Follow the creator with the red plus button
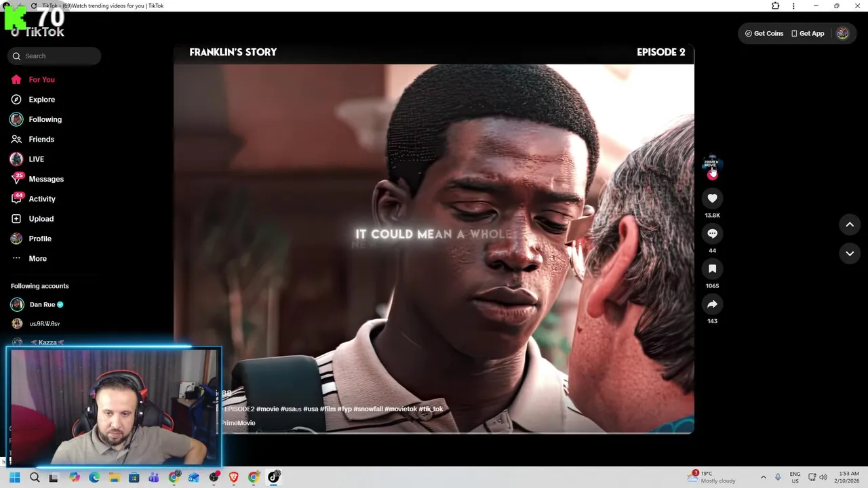The image size is (868, 488). pos(712,175)
